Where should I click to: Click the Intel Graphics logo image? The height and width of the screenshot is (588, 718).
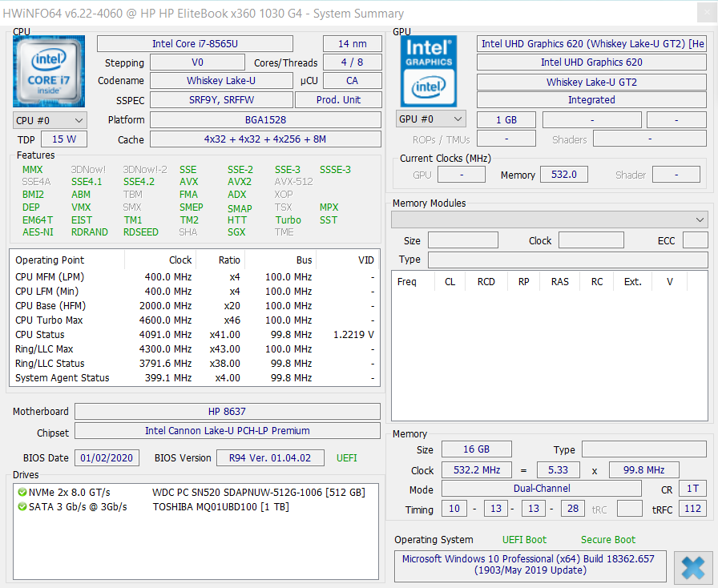click(429, 71)
